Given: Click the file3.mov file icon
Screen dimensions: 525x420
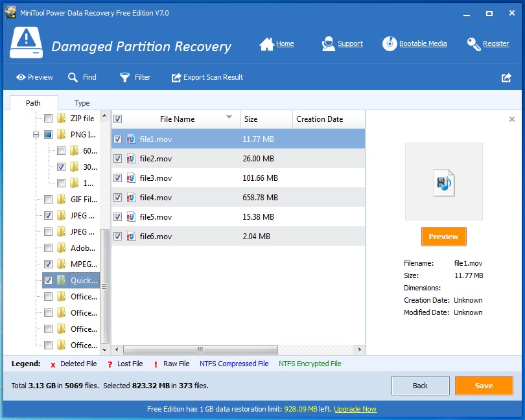Looking at the screenshot, I should 131,178.
